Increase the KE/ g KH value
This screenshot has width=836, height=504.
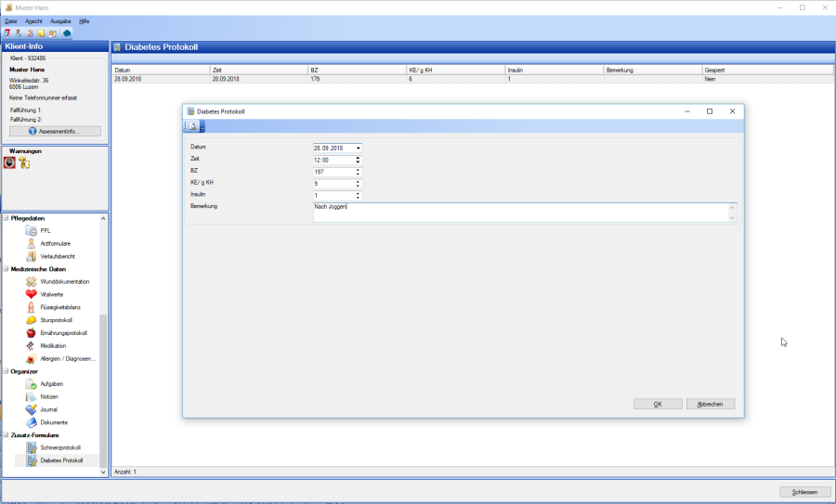pos(358,181)
